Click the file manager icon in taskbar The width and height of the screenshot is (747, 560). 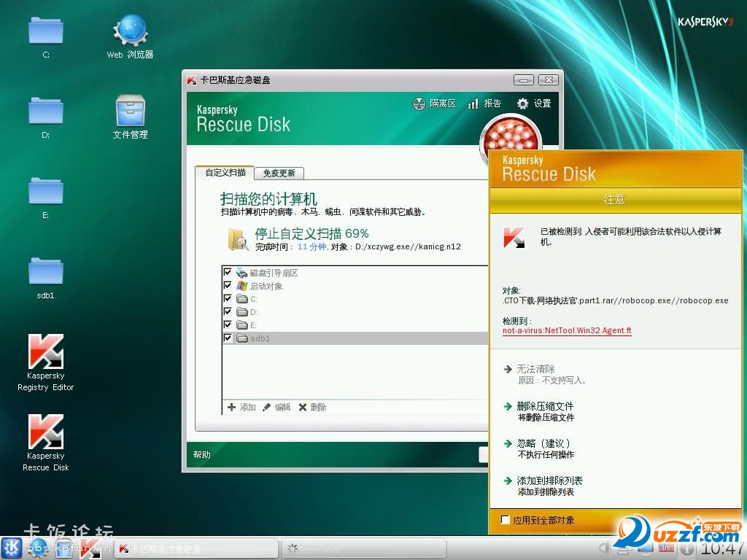63,548
